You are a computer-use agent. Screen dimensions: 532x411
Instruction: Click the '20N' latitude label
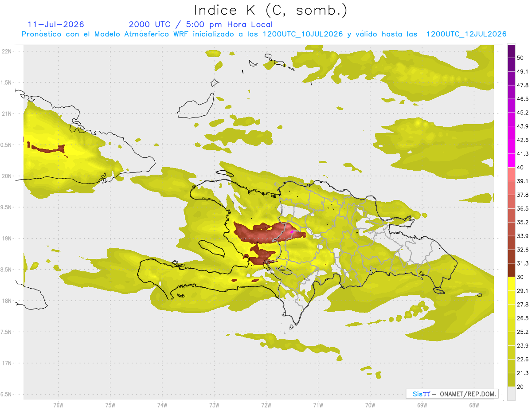click(x=8, y=176)
